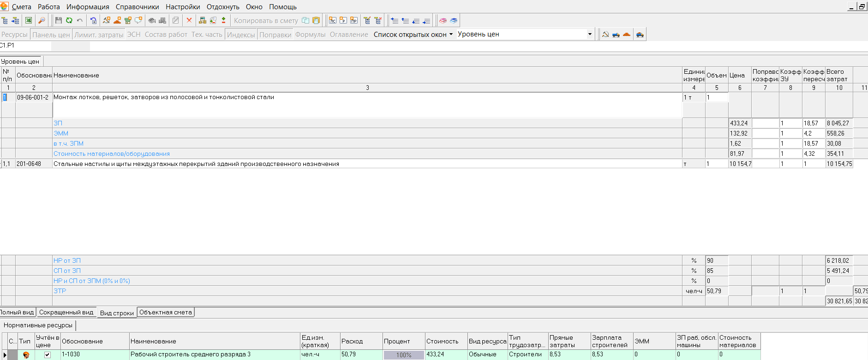Click the blue truck machinery icon

(x=616, y=34)
